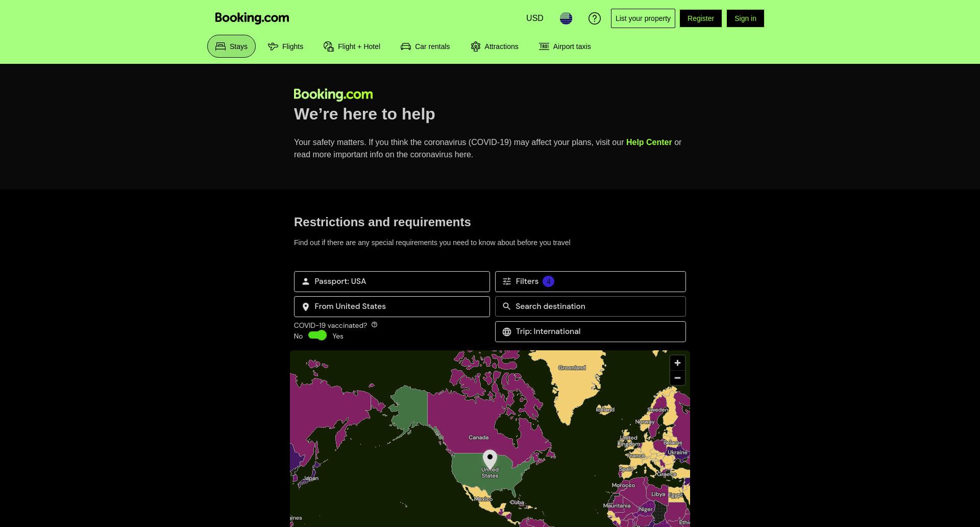The height and width of the screenshot is (527, 980).
Task: Show the COVID-19 vaccinated help tooltip icon
Action: coord(374,325)
